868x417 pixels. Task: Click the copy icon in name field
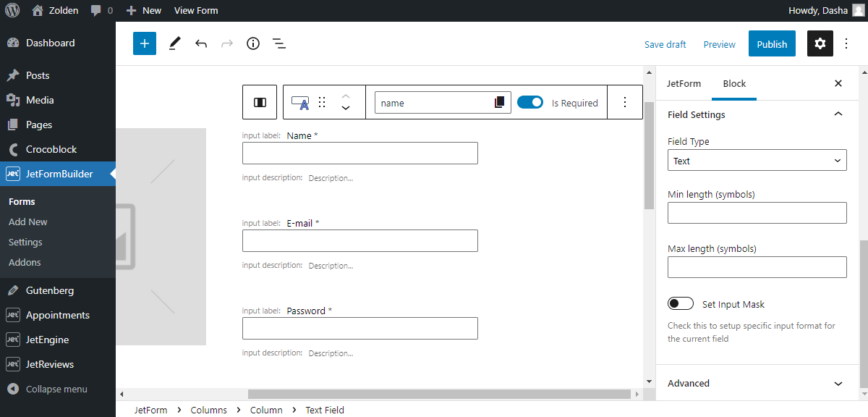pos(499,103)
